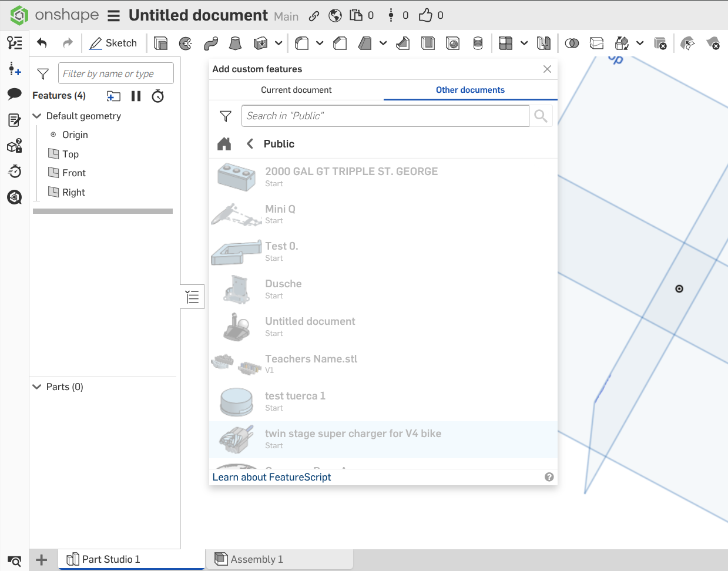Toggle the feature list panel button
728x571 pixels.
coord(192,297)
